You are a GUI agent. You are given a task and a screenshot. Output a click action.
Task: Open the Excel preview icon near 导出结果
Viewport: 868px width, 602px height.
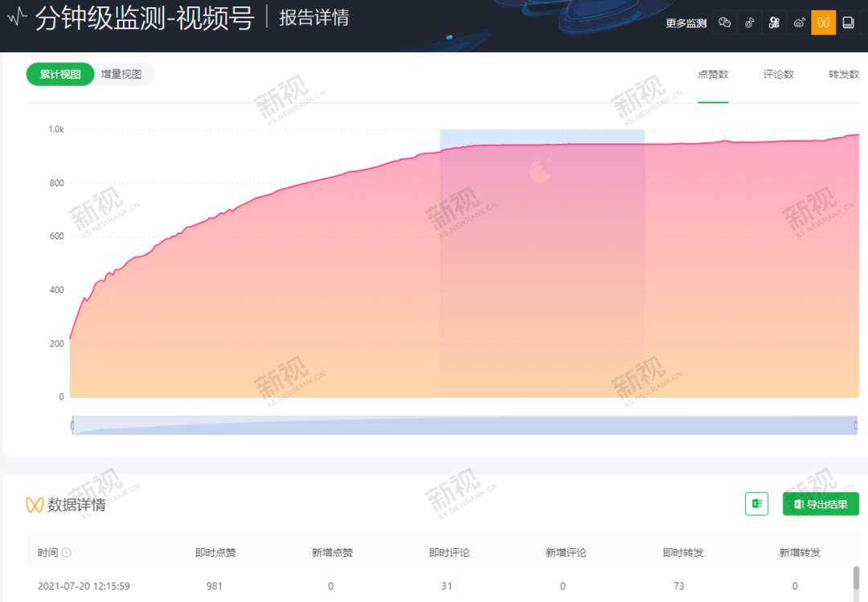pyautogui.click(x=755, y=503)
